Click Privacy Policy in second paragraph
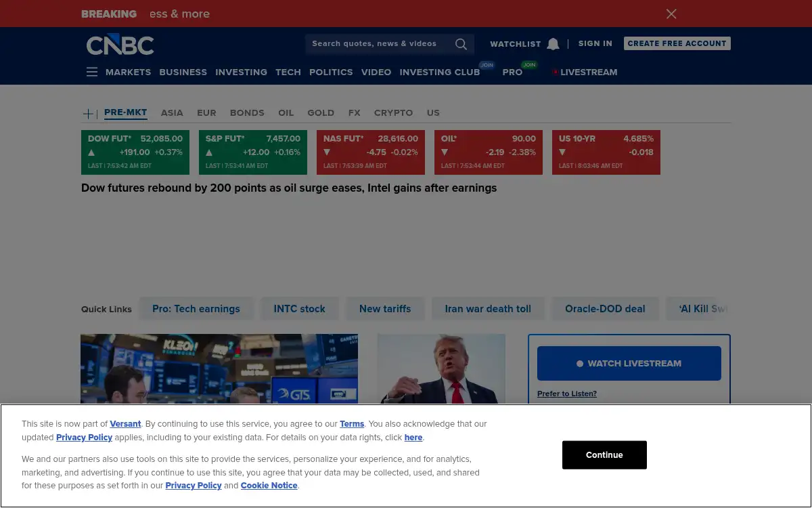This screenshot has height=508, width=812. point(194,486)
